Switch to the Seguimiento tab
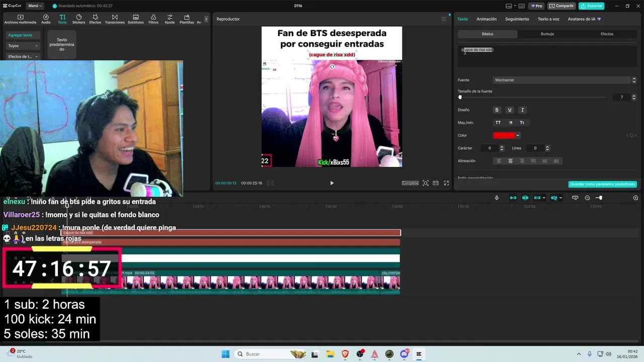 pos(517,19)
